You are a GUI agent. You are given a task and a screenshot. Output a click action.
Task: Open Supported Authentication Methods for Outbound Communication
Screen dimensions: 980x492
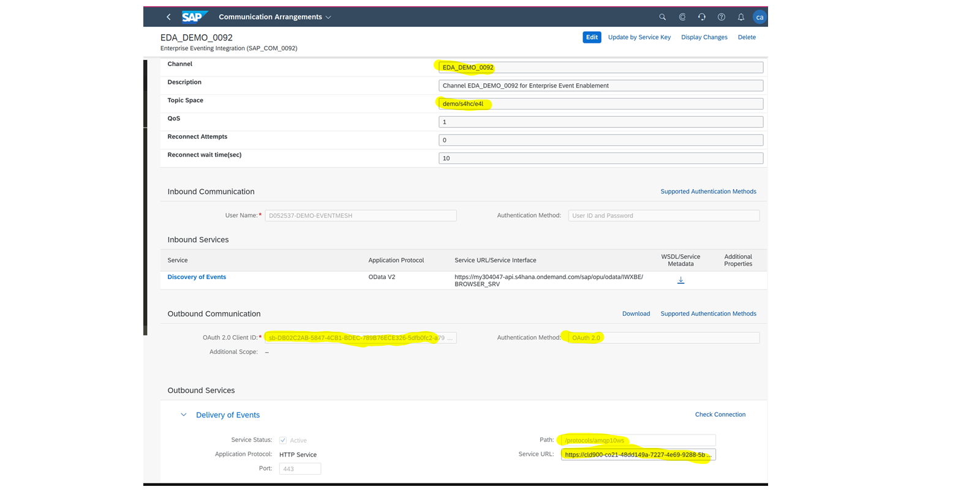[708, 314]
